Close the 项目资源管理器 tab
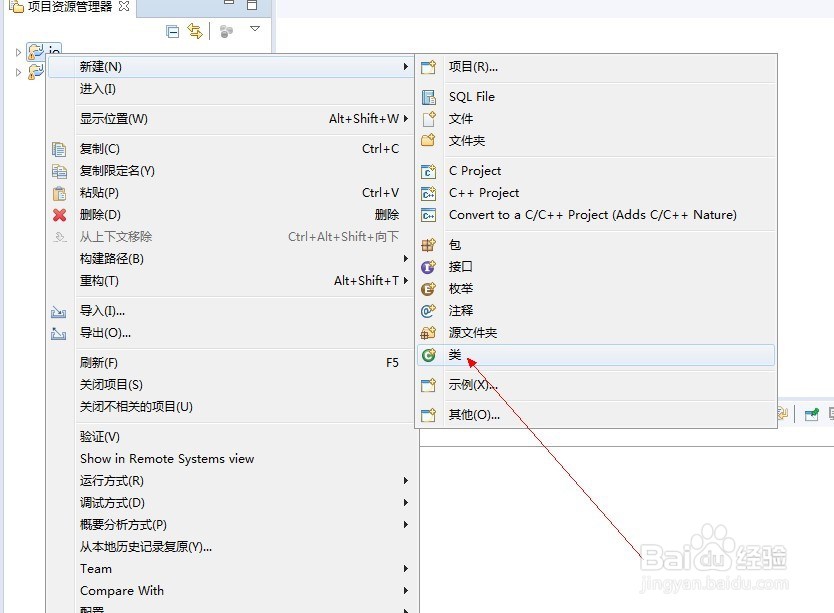Viewport: 834px width, 613px height. tap(124, 6)
